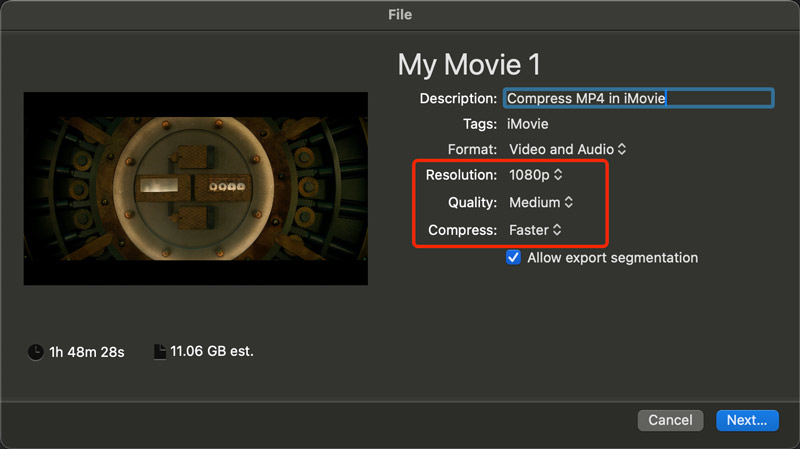
Task: Click the File dialog title bar
Action: [x=400, y=15]
